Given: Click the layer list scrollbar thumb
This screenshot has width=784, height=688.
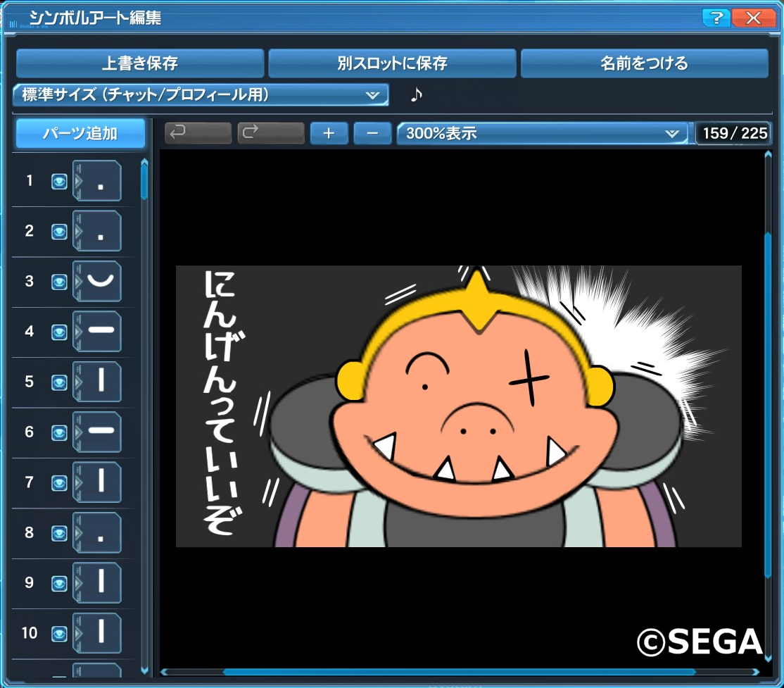Looking at the screenshot, I should coord(144,182).
